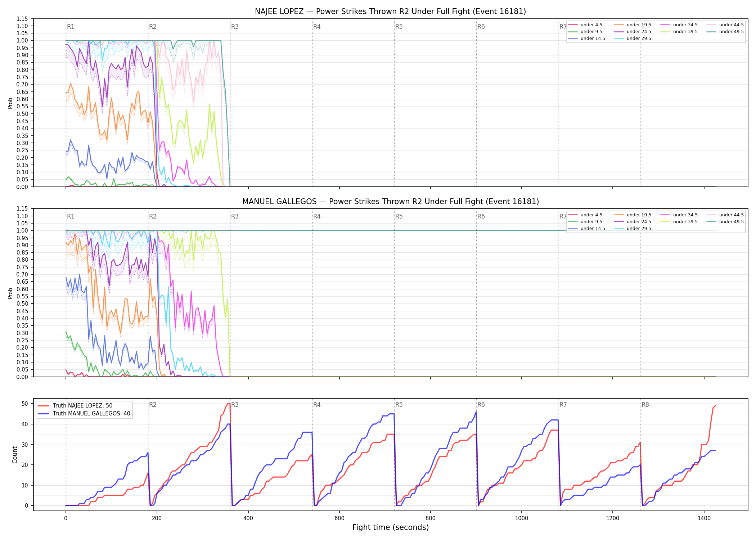Click the R6 round label in Manuel Gallegos chart
The height and width of the screenshot is (540, 756).
coord(481,216)
